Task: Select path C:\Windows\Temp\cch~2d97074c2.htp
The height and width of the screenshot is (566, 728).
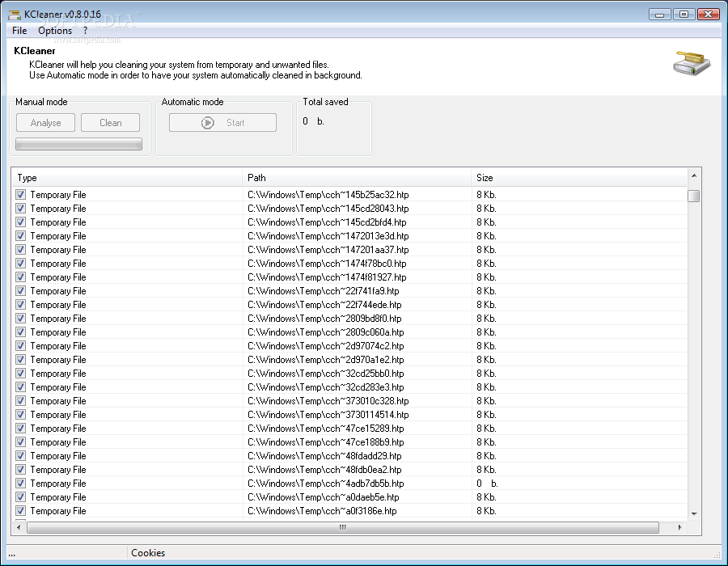Action: point(325,346)
